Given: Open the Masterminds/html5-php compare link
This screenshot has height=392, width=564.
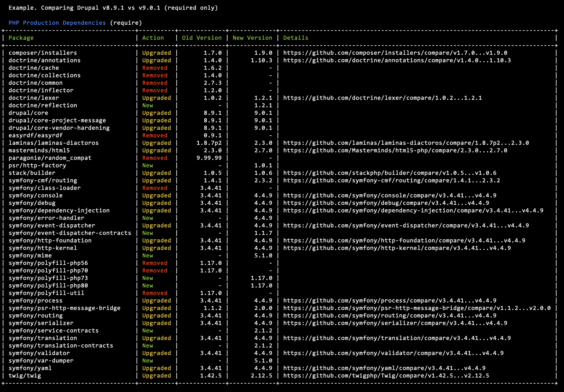Looking at the screenshot, I should 395,150.
